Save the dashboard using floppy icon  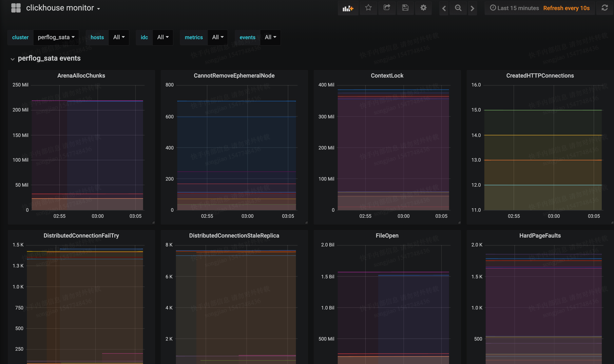click(x=405, y=8)
